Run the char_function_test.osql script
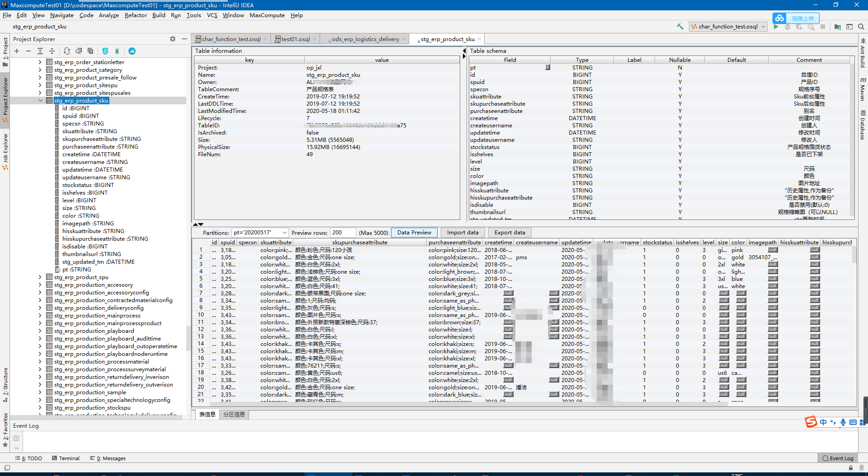The width and height of the screenshot is (868, 476). (x=776, y=27)
